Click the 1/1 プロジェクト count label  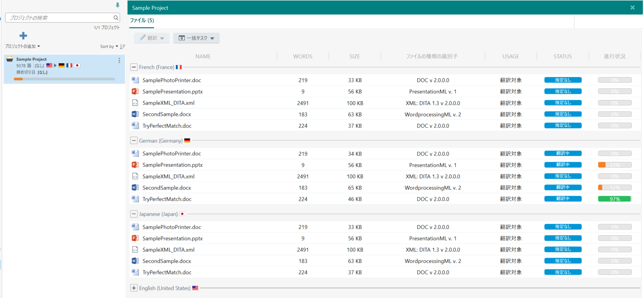coord(107,28)
